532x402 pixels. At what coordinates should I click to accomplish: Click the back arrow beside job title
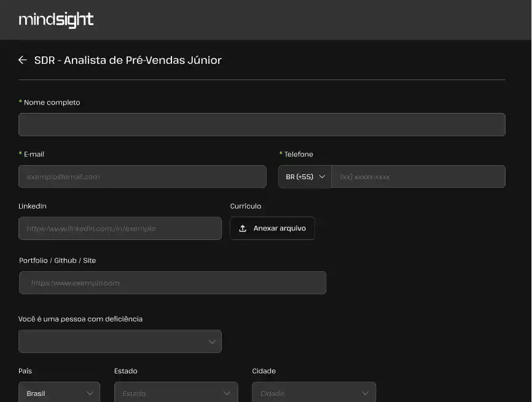tap(23, 60)
